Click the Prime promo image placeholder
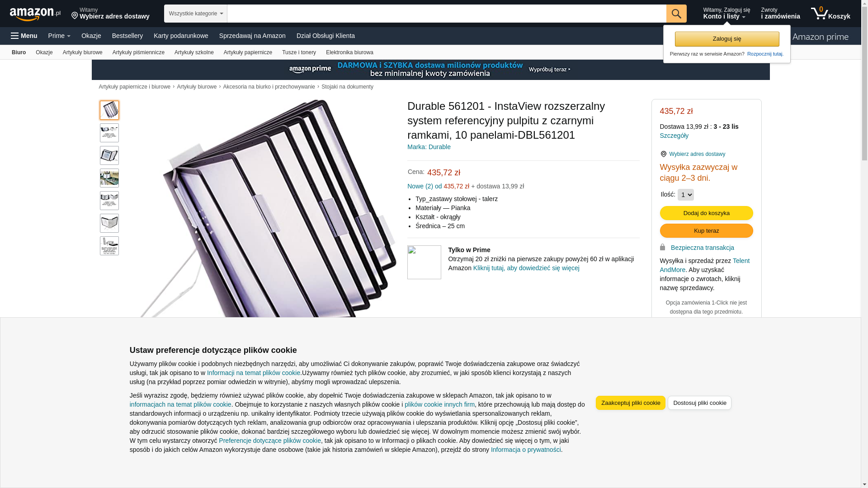Image resolution: width=868 pixels, height=488 pixels. (x=424, y=262)
